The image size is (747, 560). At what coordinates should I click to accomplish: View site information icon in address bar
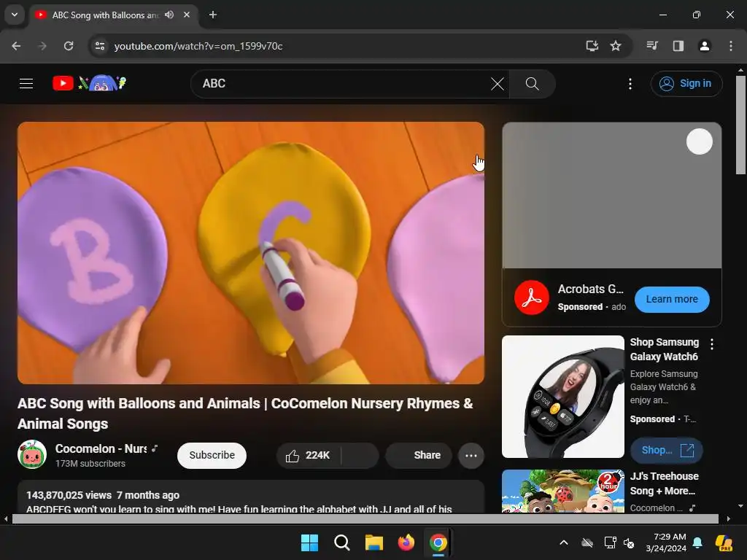(99, 46)
